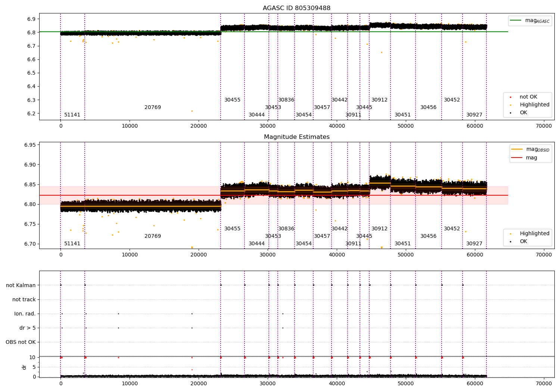Click the 'dr' y-axis label
Screen dimensions: 560x392
24,367
